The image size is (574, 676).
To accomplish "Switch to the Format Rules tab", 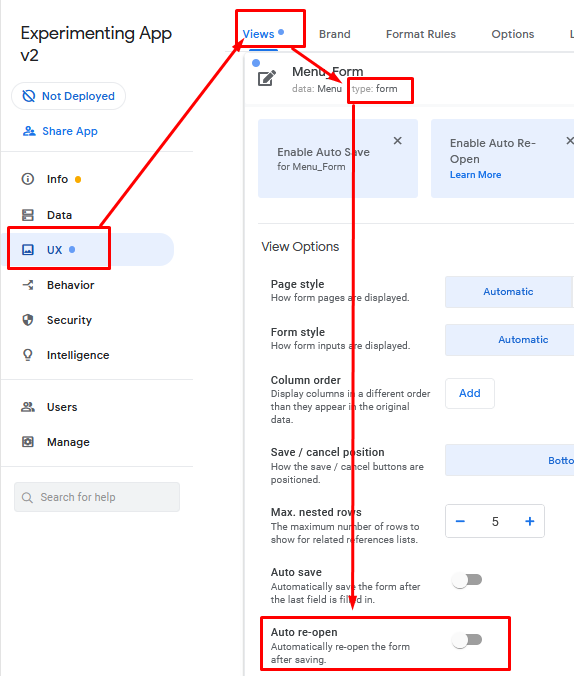I will 420,34.
